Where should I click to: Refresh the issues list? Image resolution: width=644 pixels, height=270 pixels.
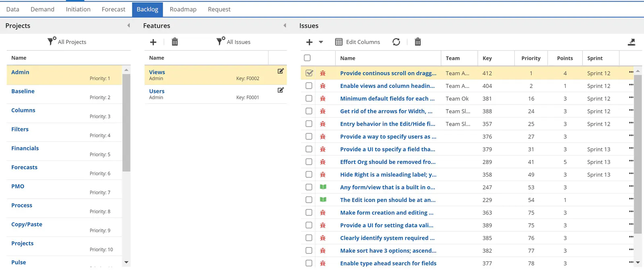pos(396,42)
